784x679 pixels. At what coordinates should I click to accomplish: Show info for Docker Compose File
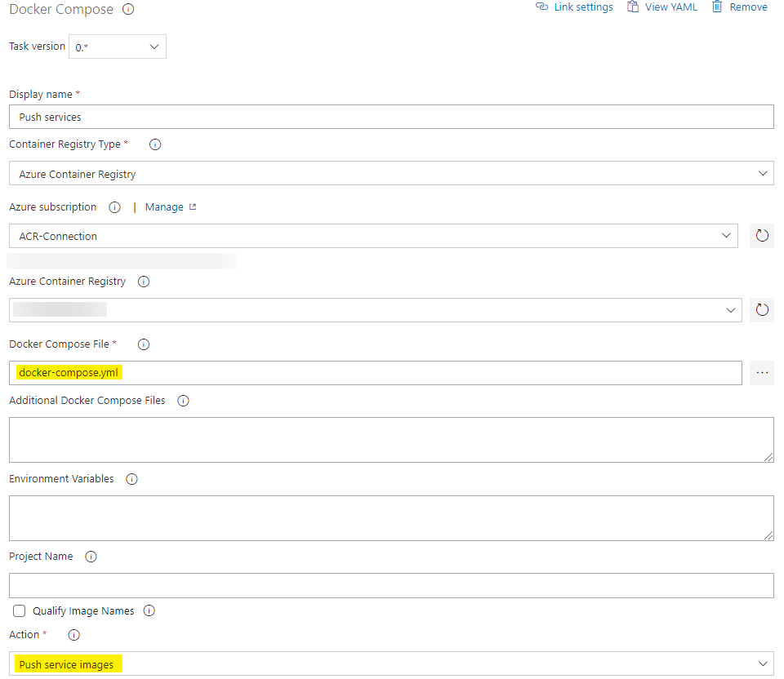click(x=144, y=344)
